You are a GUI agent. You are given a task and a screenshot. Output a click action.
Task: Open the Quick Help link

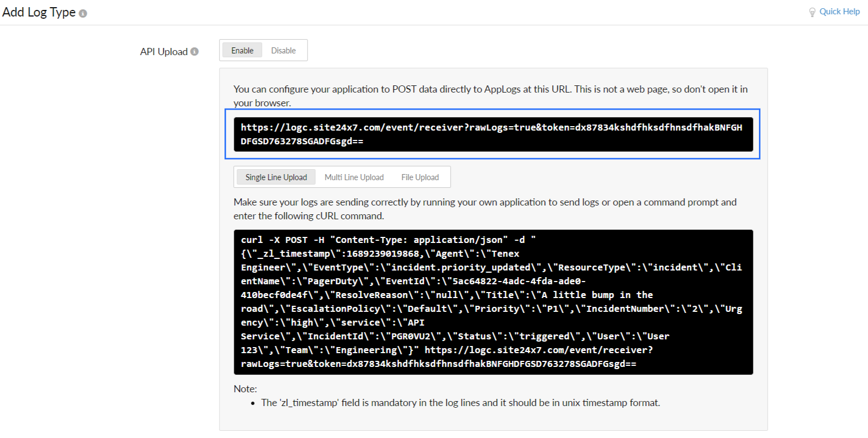(839, 12)
